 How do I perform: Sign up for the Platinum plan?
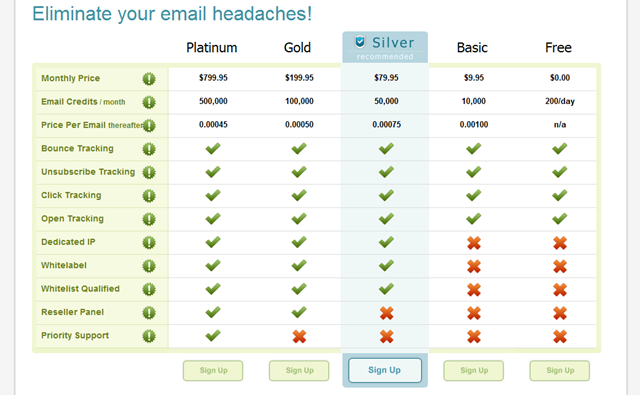[213, 371]
